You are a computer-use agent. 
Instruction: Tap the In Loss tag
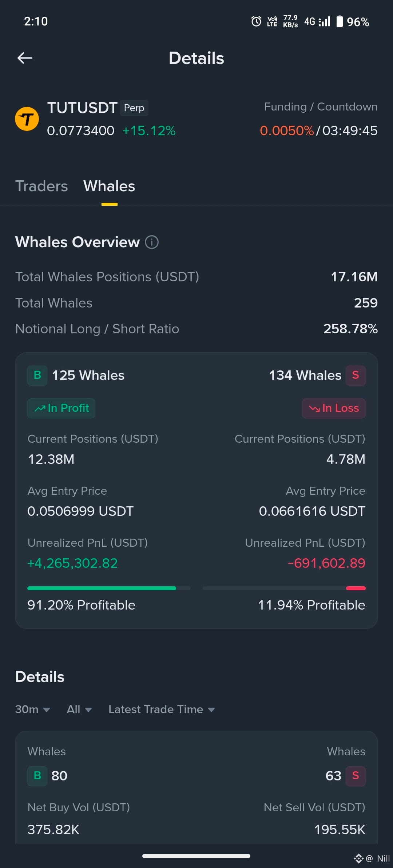coord(334,408)
